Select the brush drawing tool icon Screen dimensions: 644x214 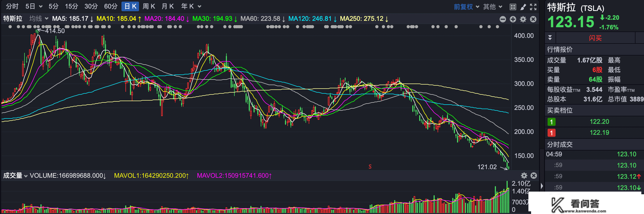[x=523, y=7]
